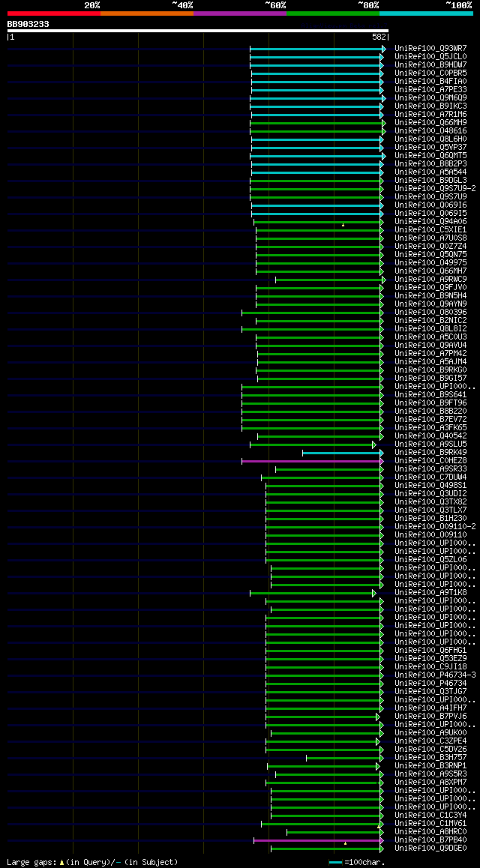Screen dimensions: 480x868
Task: Open hit UniRef100_B9HDW7
Action: coord(430,65)
